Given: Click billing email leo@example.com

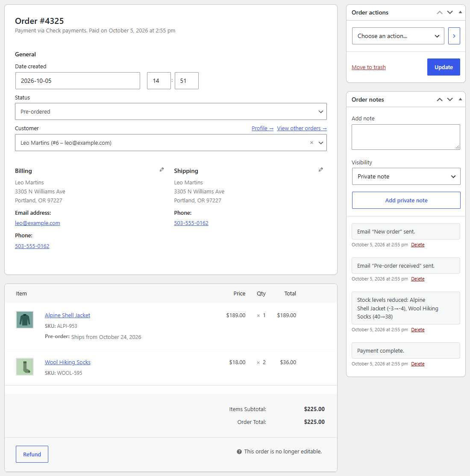Looking at the screenshot, I should click(37, 223).
